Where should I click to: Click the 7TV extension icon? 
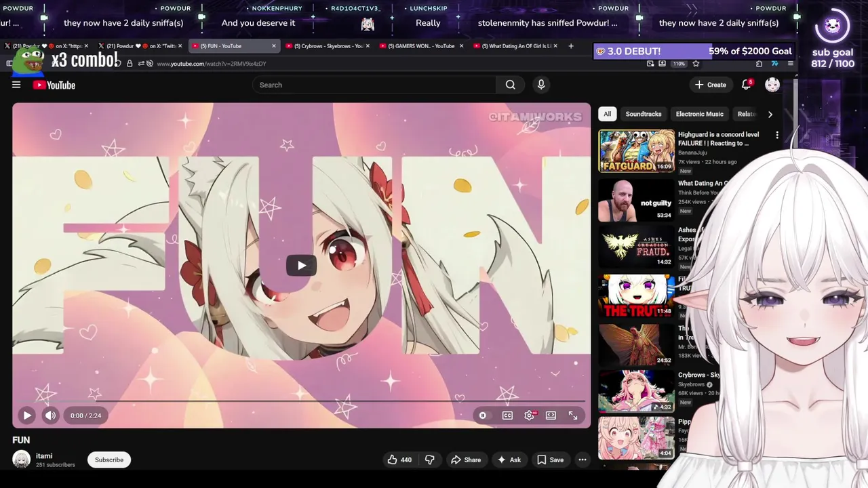click(x=774, y=64)
